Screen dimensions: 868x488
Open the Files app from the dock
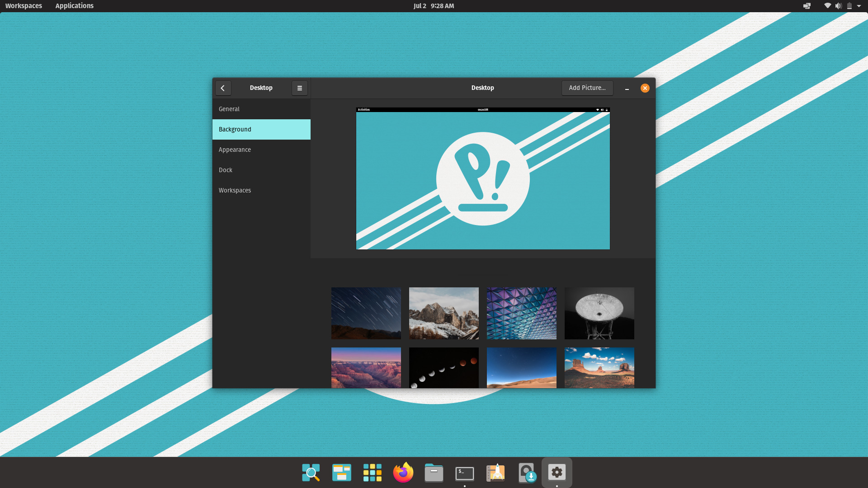(x=434, y=473)
